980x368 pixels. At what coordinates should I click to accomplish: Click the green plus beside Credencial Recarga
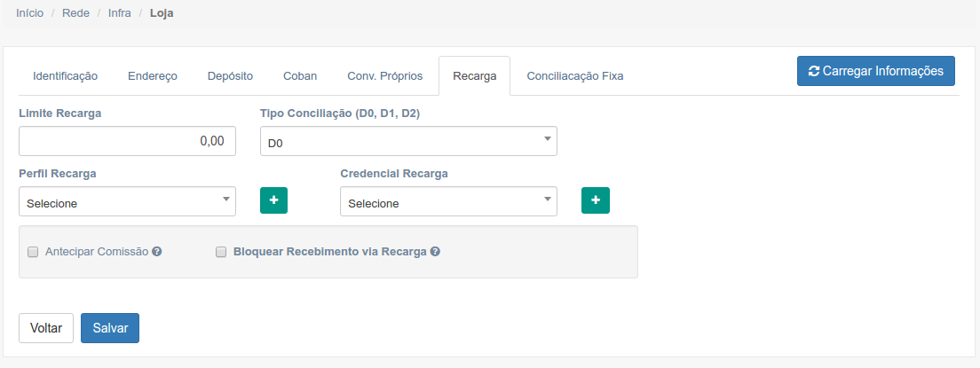pos(595,200)
